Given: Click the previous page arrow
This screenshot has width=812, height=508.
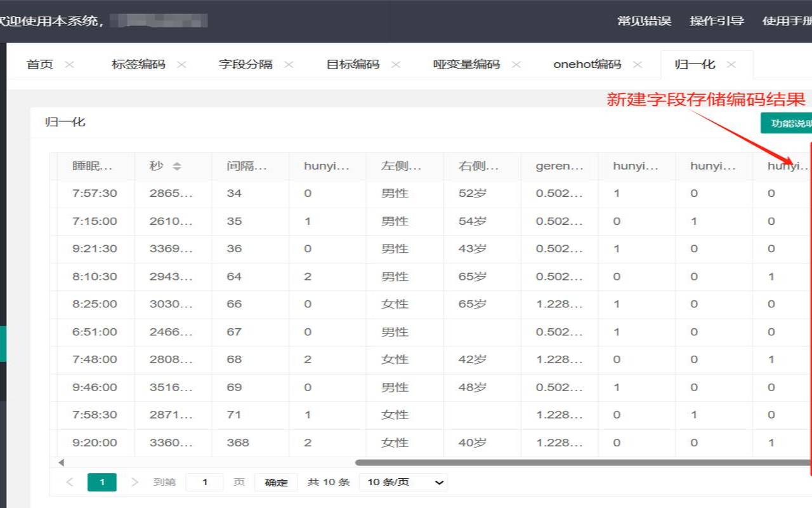Looking at the screenshot, I should [x=69, y=482].
